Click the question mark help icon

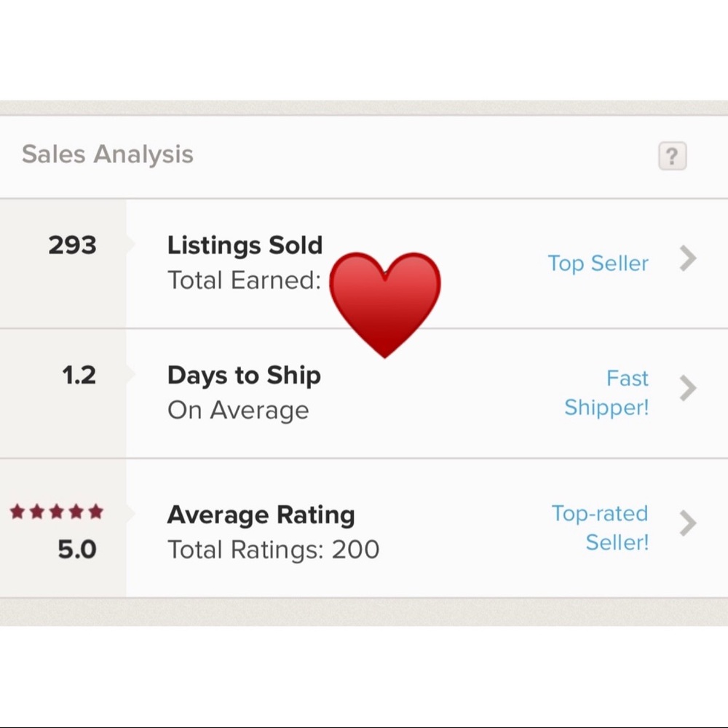pyautogui.click(x=672, y=156)
